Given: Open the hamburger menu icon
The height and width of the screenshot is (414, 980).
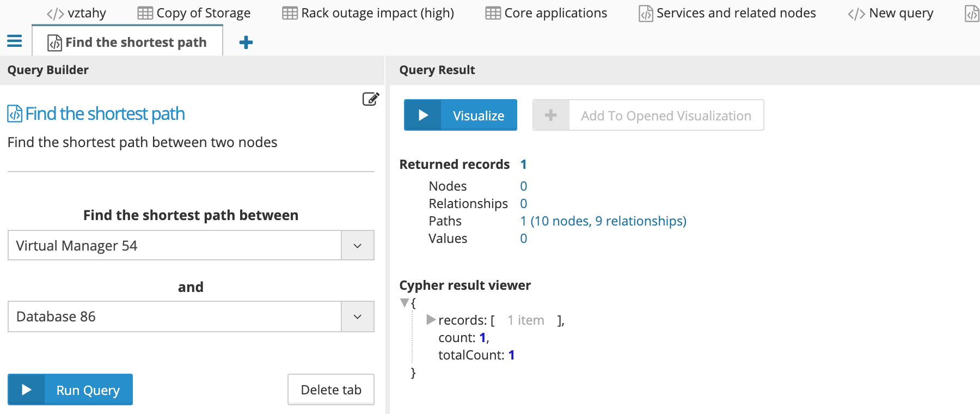Looking at the screenshot, I should 15,41.
